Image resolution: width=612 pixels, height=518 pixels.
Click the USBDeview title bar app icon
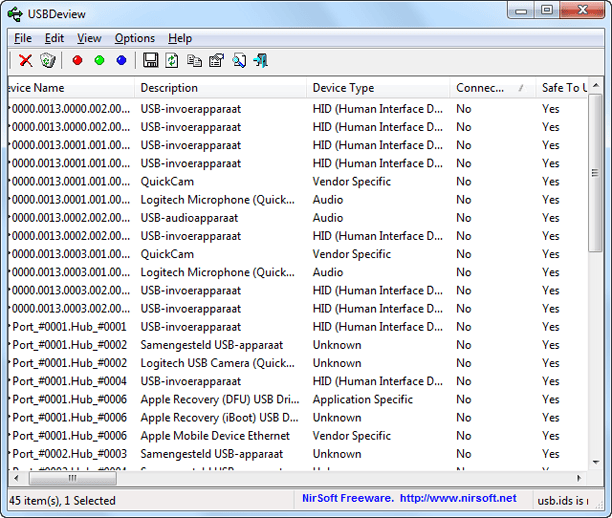[x=15, y=14]
